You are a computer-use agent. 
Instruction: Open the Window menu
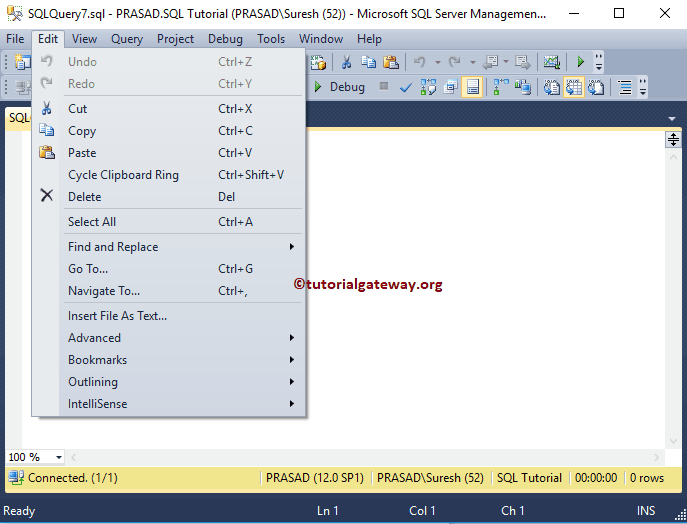pyautogui.click(x=321, y=39)
